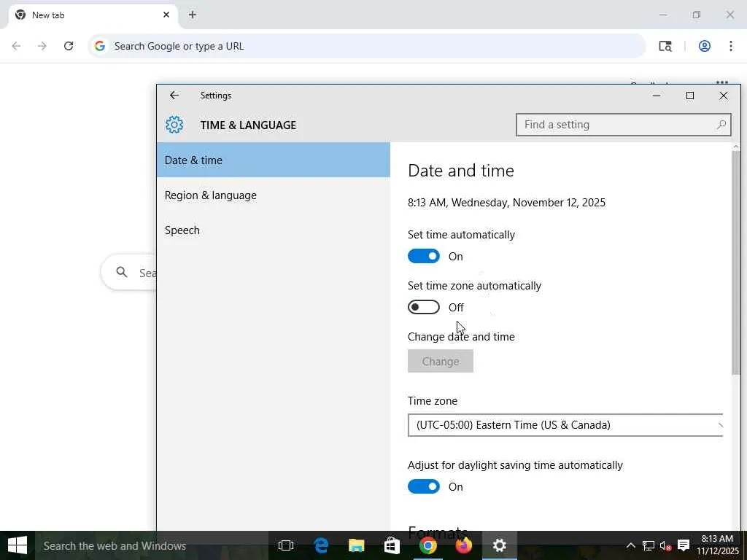
Task: Open the Windows Start menu
Action: point(18,545)
